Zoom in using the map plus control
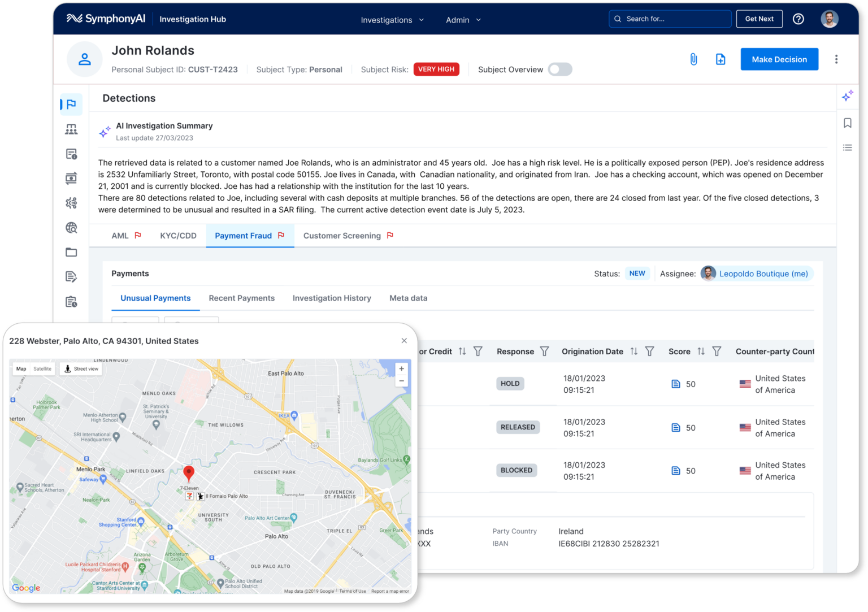Screen dimensions: 868x612 pos(401,368)
